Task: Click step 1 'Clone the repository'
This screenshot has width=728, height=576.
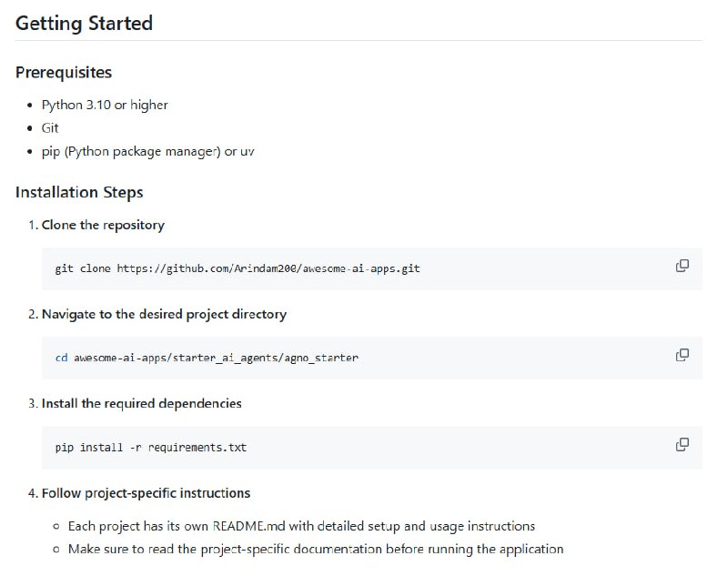Action: (x=103, y=225)
